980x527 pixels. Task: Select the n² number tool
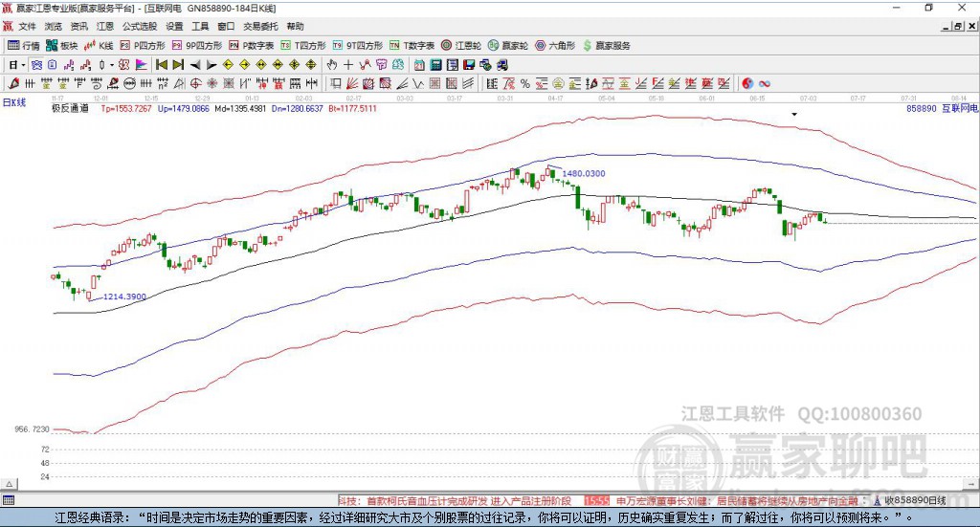[x=163, y=83]
